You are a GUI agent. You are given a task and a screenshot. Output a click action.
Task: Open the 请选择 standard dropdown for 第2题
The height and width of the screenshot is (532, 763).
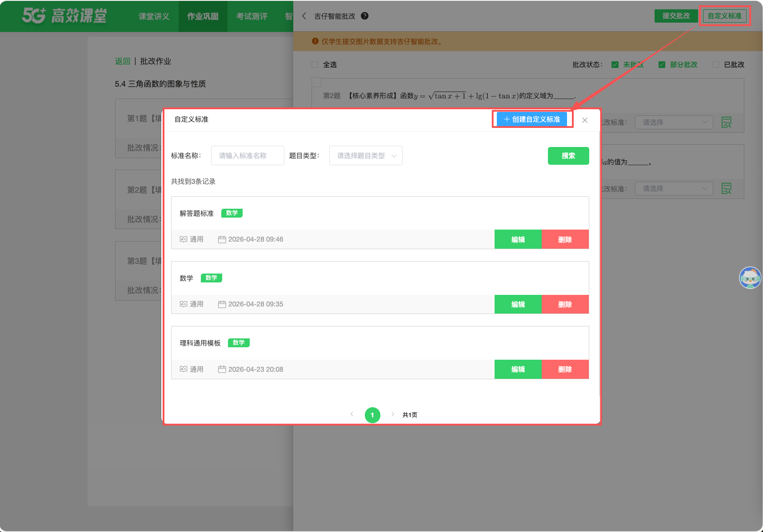674,122
